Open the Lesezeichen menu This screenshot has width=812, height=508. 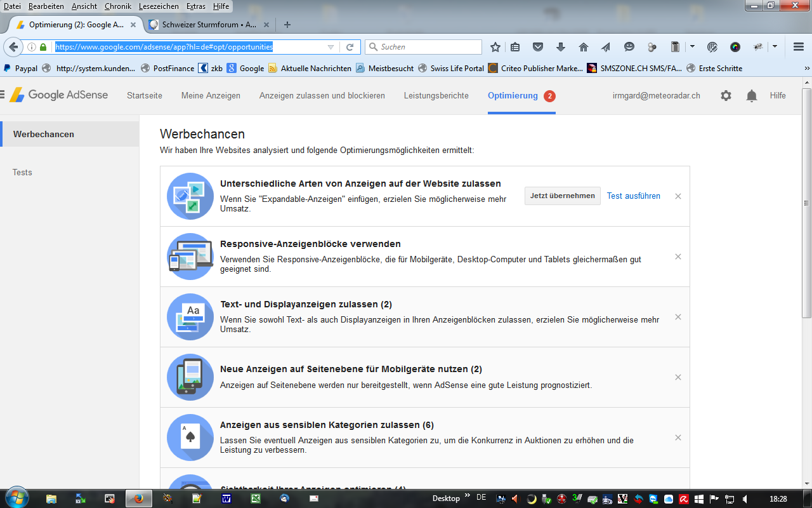(x=159, y=6)
